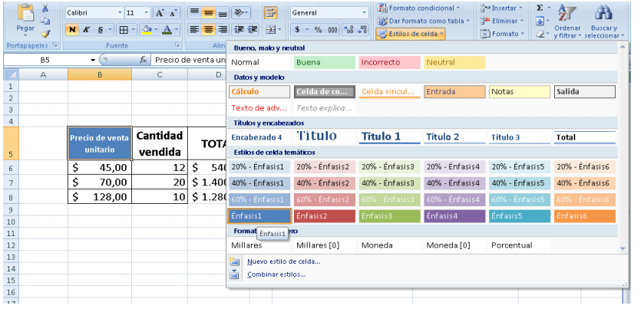
Task: Choose Combinar estilos
Action: click(x=276, y=274)
